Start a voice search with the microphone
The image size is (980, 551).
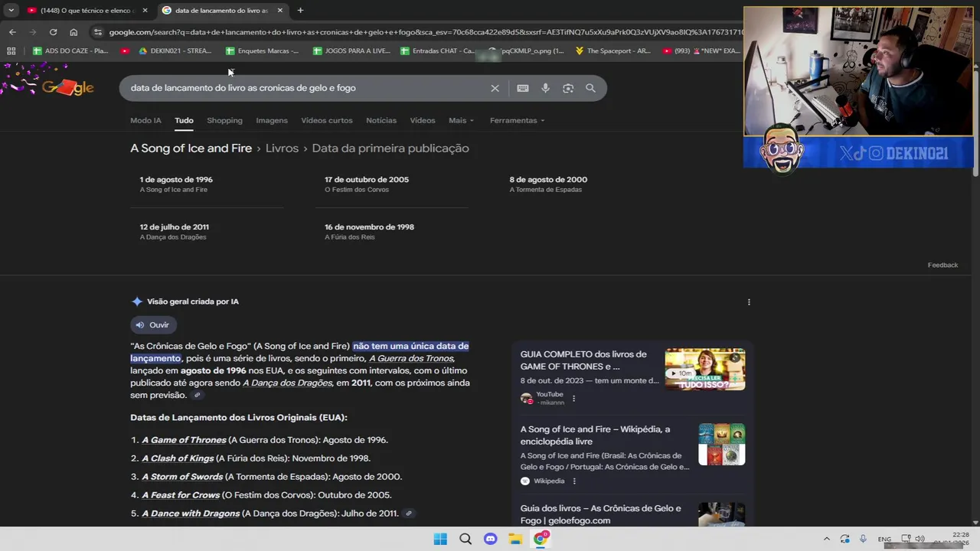(x=545, y=88)
